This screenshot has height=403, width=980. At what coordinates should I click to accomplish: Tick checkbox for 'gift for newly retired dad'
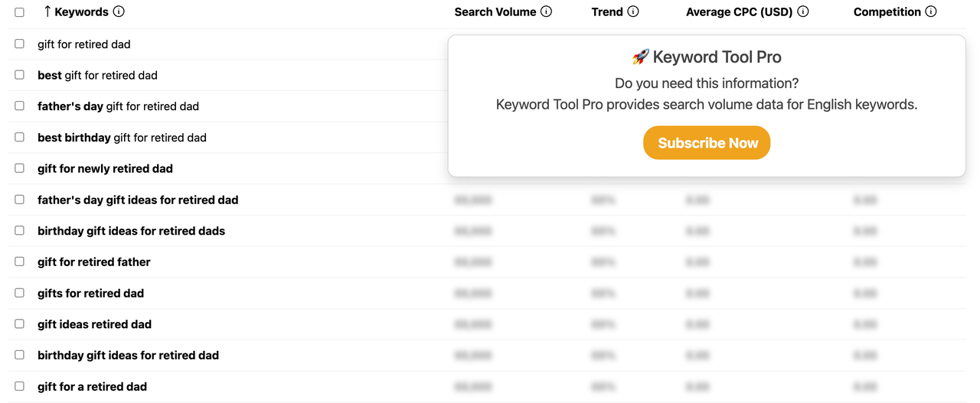click(x=20, y=168)
